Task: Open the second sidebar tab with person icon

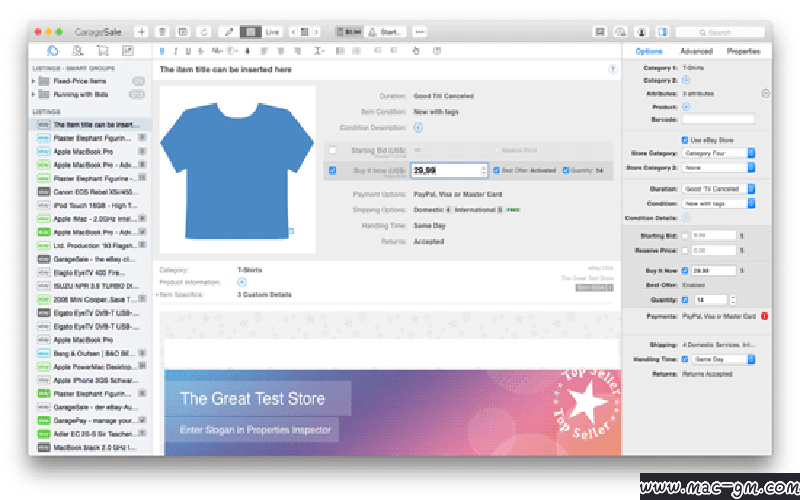Action: (x=78, y=51)
